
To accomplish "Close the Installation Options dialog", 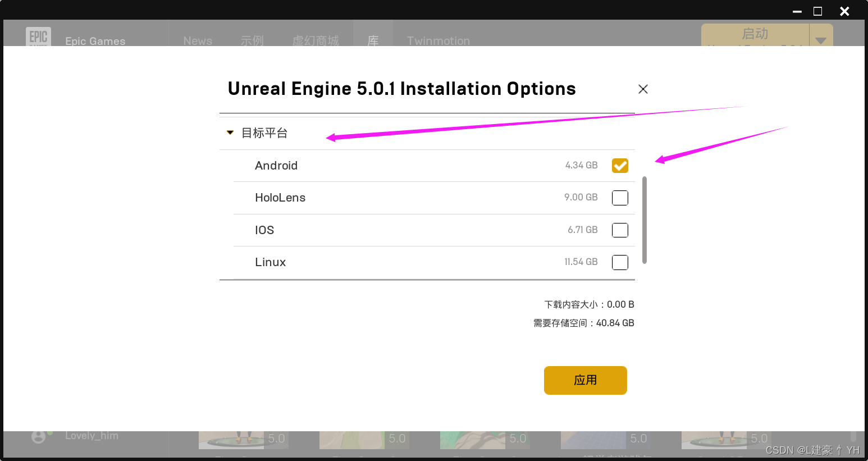I will (x=643, y=89).
